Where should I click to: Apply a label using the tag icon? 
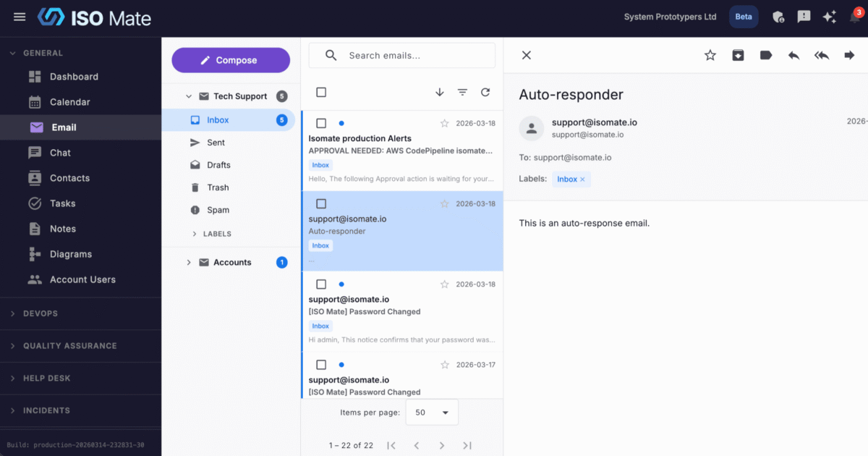765,54
